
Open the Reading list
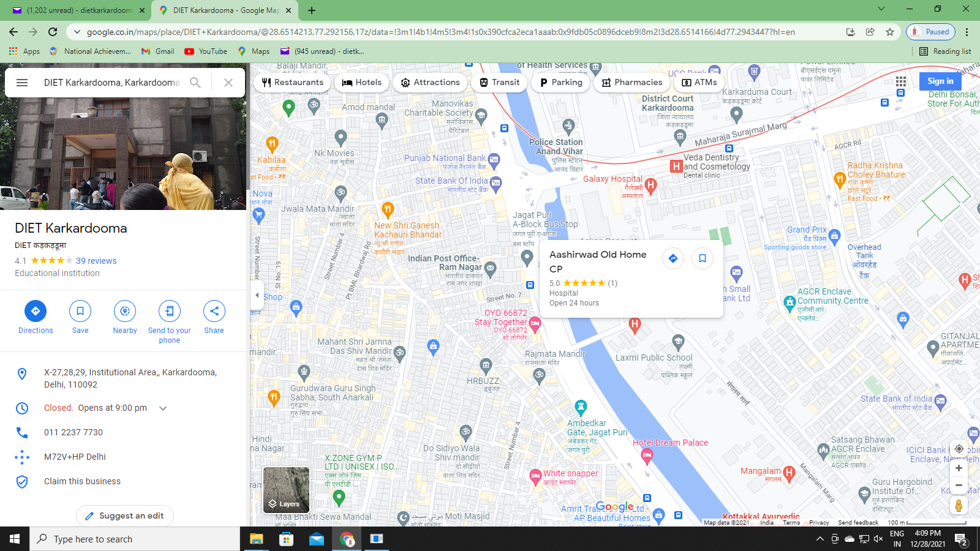coord(945,51)
